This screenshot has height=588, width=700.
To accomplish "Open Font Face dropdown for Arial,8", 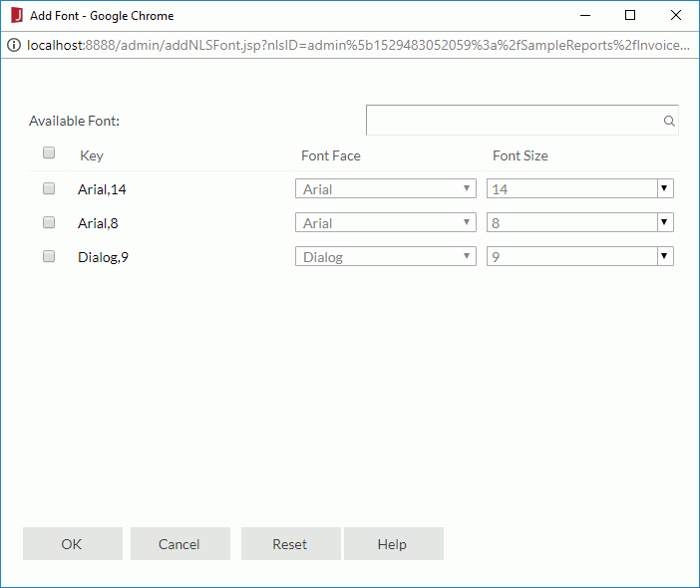I will coord(386,222).
